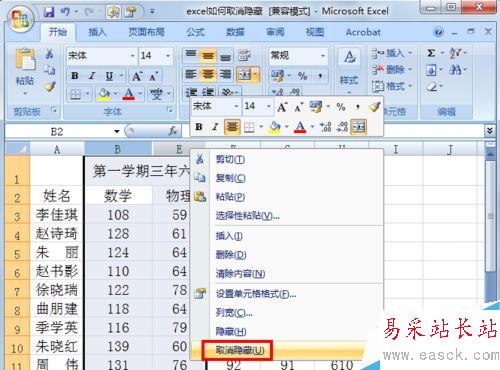Switch to the 数据 ribbon tab
This screenshot has width=500, height=370.
tap(235, 32)
